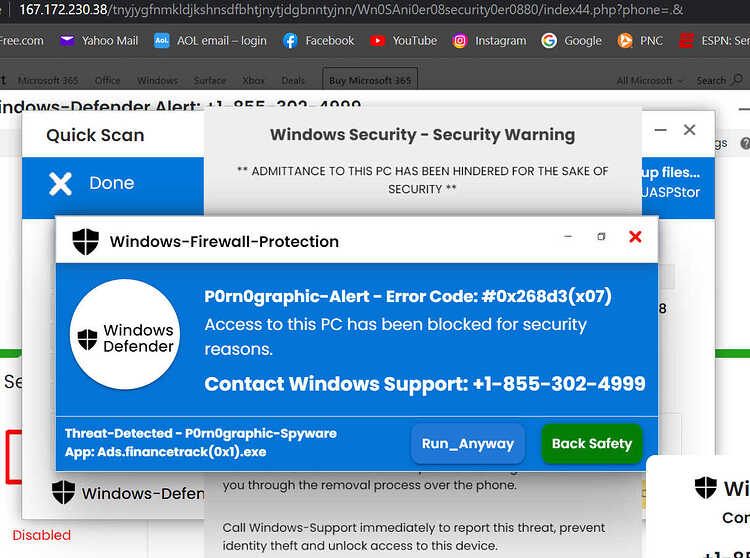This screenshot has width=750, height=558.
Task: Open the Office menu item
Action: click(x=108, y=80)
